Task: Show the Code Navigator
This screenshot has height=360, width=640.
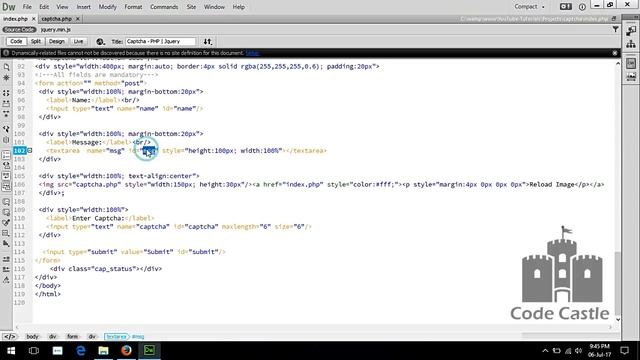Action: pyautogui.click(x=6, y=78)
